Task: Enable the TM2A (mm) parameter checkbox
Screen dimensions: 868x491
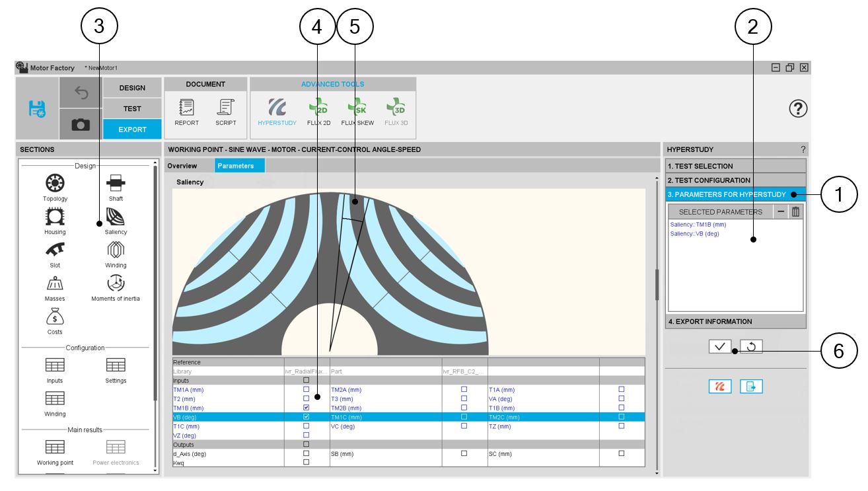Action: click(x=464, y=390)
